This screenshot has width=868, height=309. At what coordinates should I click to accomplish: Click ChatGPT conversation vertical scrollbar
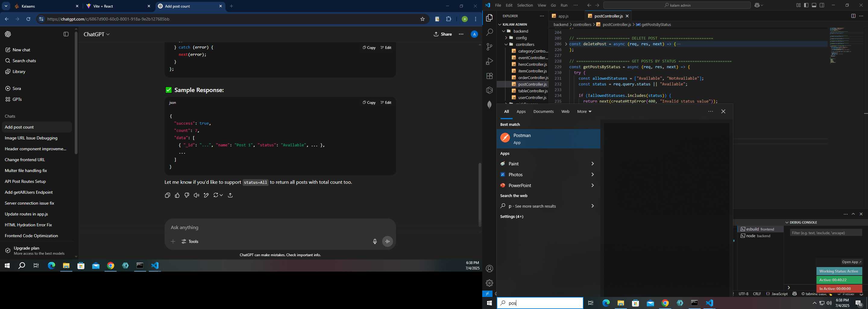[x=480, y=195]
